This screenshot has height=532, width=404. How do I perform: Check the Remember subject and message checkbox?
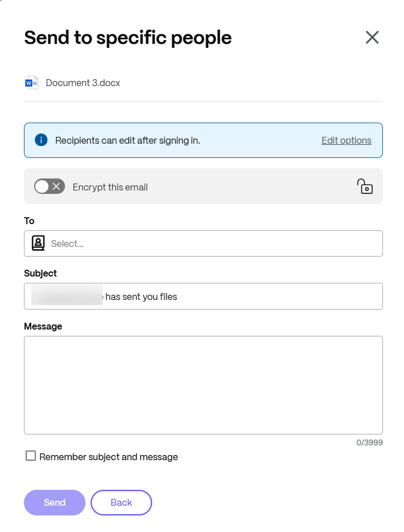pyautogui.click(x=31, y=456)
